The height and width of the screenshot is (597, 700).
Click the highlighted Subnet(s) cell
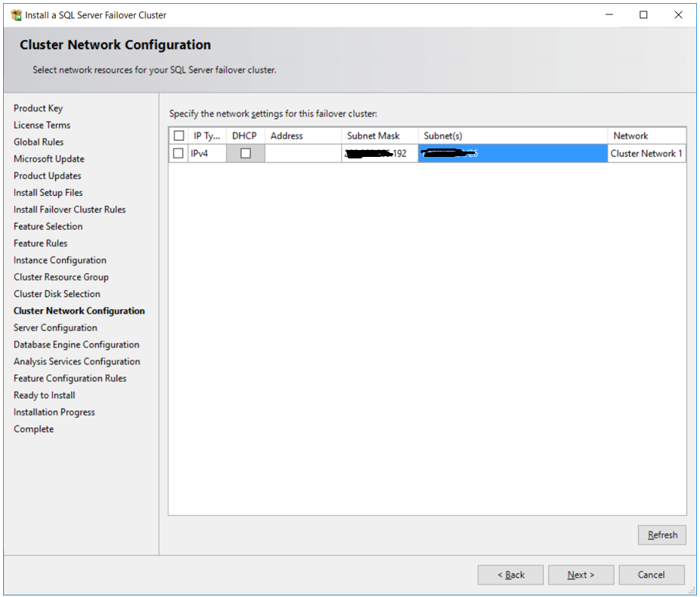coord(513,153)
